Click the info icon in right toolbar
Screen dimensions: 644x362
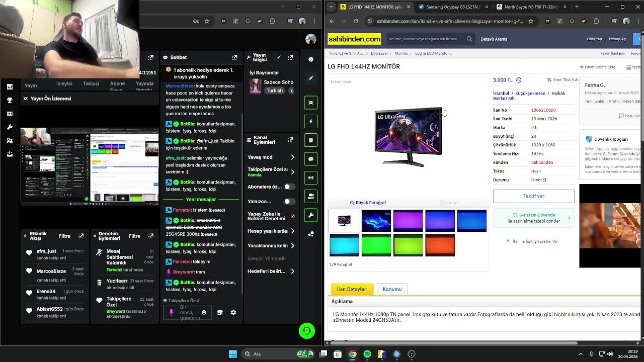click(311, 59)
